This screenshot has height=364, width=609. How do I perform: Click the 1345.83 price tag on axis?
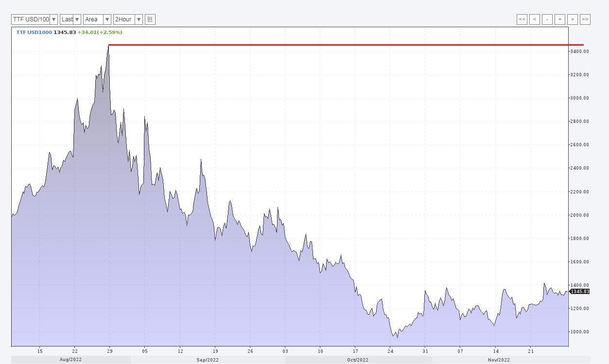(x=579, y=292)
